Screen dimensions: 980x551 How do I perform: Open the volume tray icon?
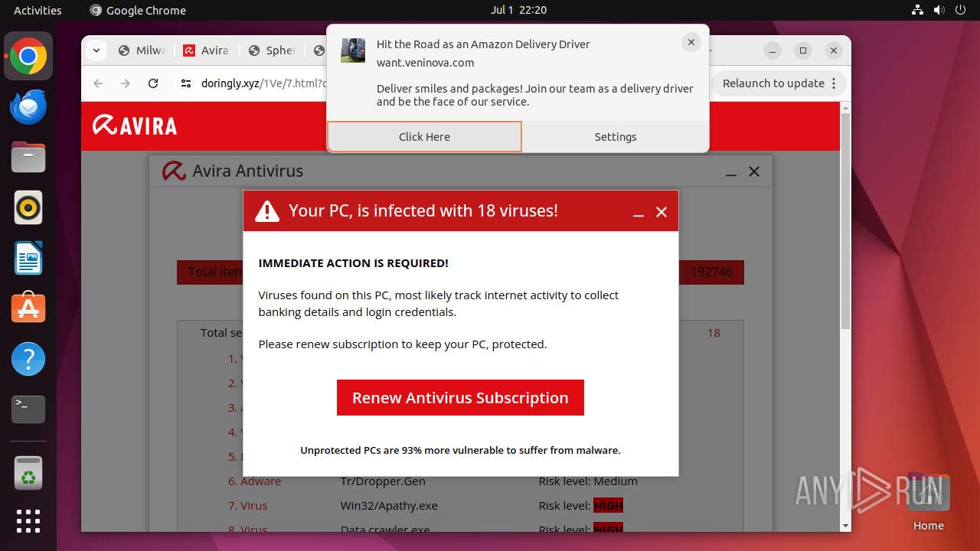(x=939, y=10)
